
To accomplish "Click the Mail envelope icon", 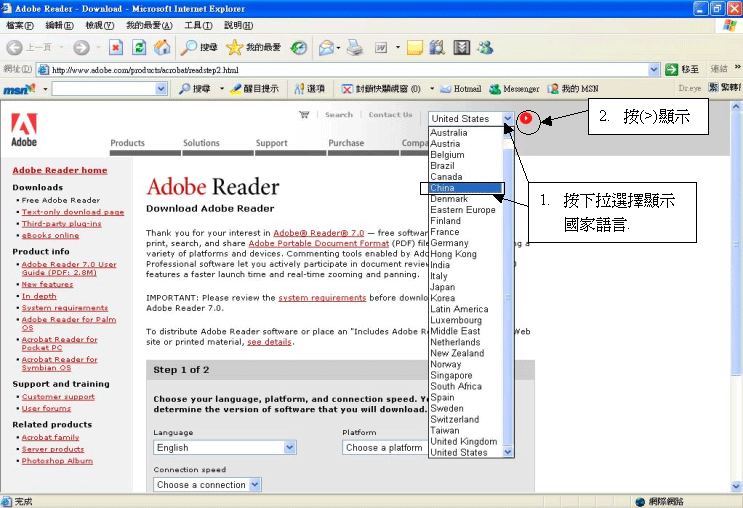I will (326, 47).
